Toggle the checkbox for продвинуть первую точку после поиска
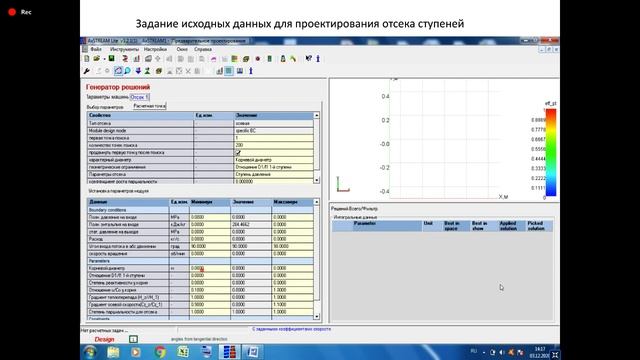 (238, 153)
